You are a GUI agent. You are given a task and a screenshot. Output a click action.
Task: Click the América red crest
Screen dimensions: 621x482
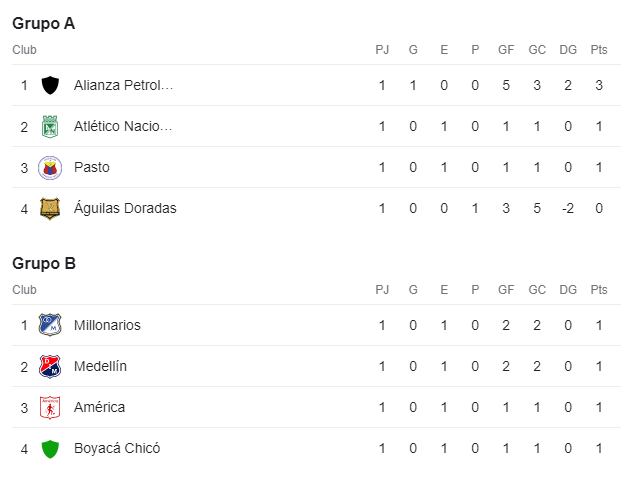pos(50,407)
